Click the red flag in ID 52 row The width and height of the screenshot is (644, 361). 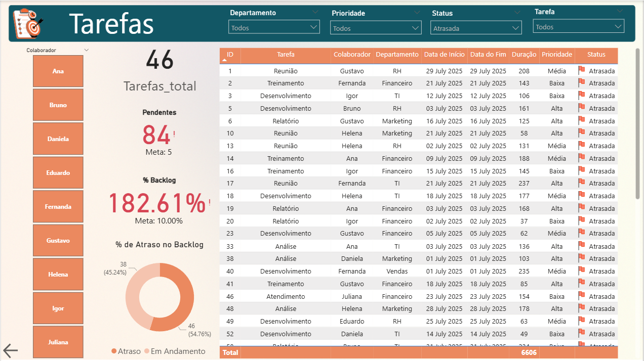click(x=581, y=334)
